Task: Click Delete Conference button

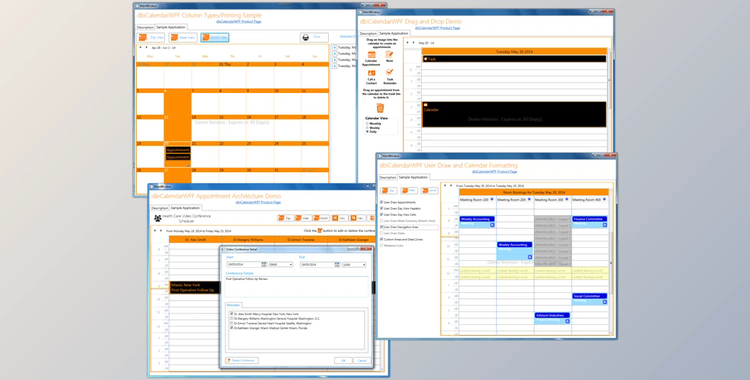Action: pyautogui.click(x=242, y=360)
